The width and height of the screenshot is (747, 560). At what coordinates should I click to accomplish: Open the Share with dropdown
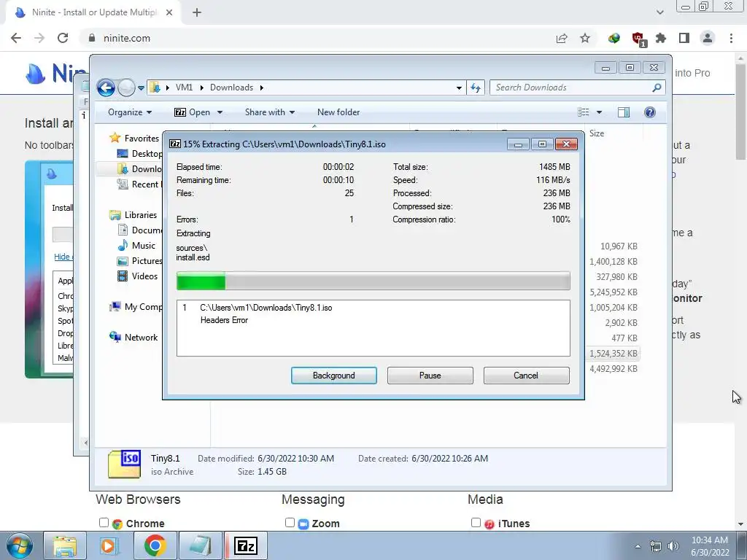(x=270, y=112)
